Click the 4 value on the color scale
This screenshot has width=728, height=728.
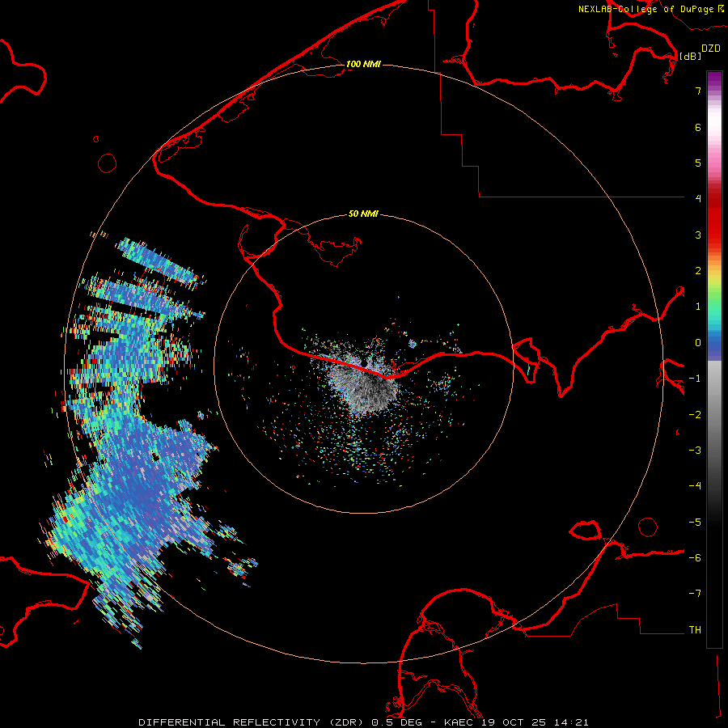[698, 198]
